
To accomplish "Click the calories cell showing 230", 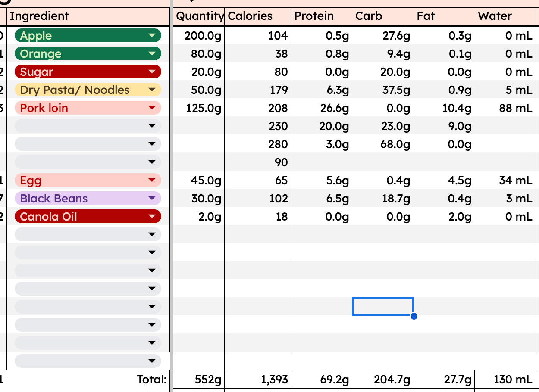I will (258, 126).
